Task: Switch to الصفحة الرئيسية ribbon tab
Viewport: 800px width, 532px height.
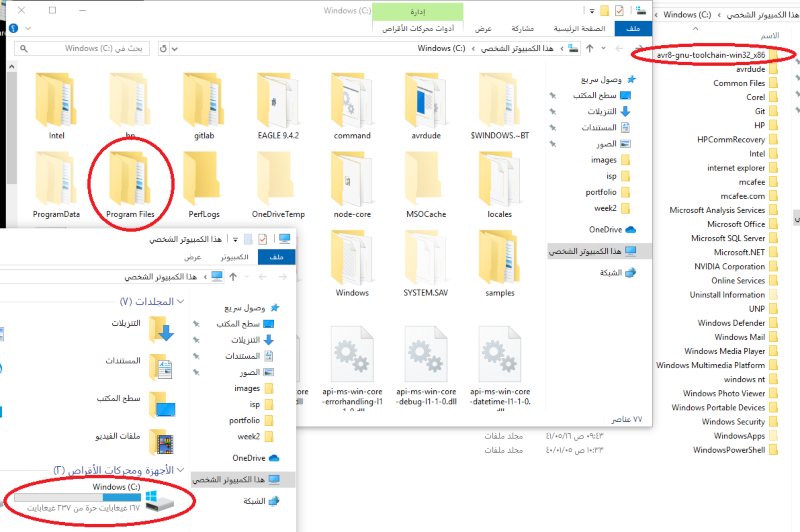Action: (580, 29)
